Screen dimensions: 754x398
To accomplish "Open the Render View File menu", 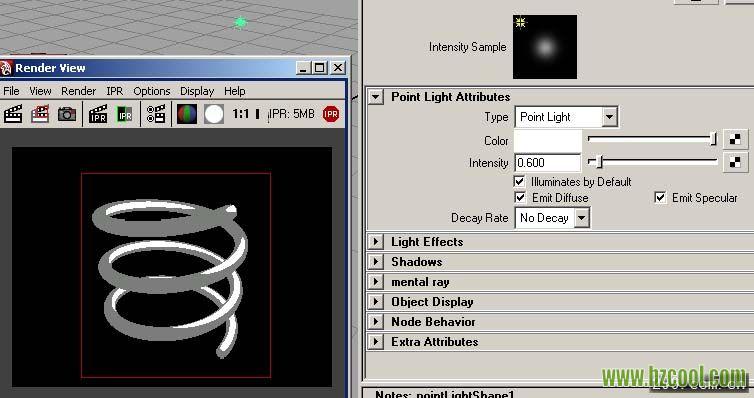I will (x=11, y=91).
